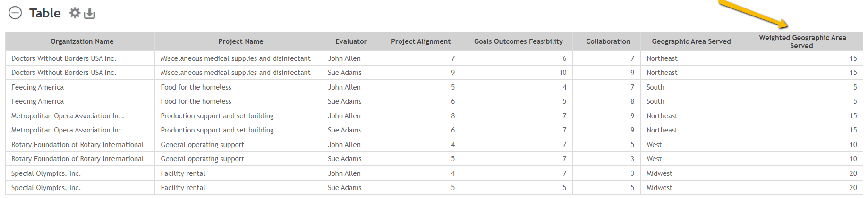This screenshot has width=868, height=198.
Task: Select first Doctors Without Borders USA Inc. row
Action: (x=434, y=58)
